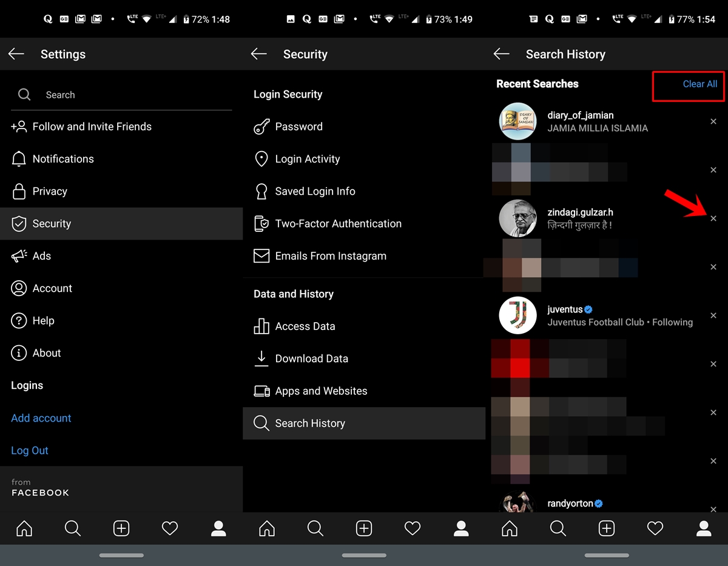Screen dimensions: 728x566
Task: Go back from the Settings screen
Action: pyautogui.click(x=16, y=54)
